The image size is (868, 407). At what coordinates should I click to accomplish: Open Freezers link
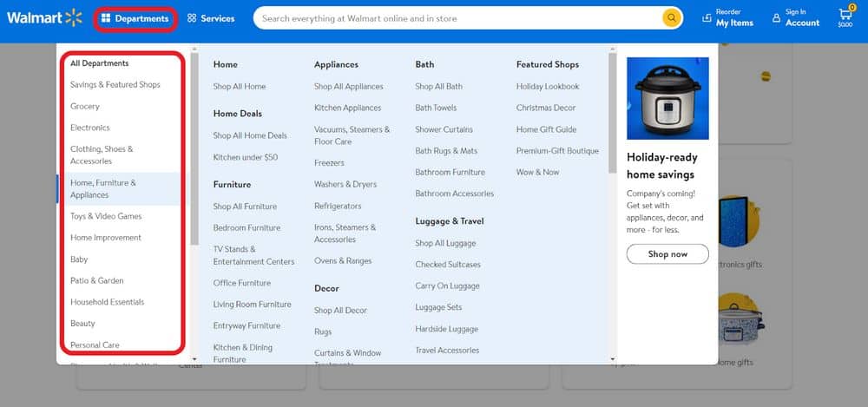[x=329, y=163]
